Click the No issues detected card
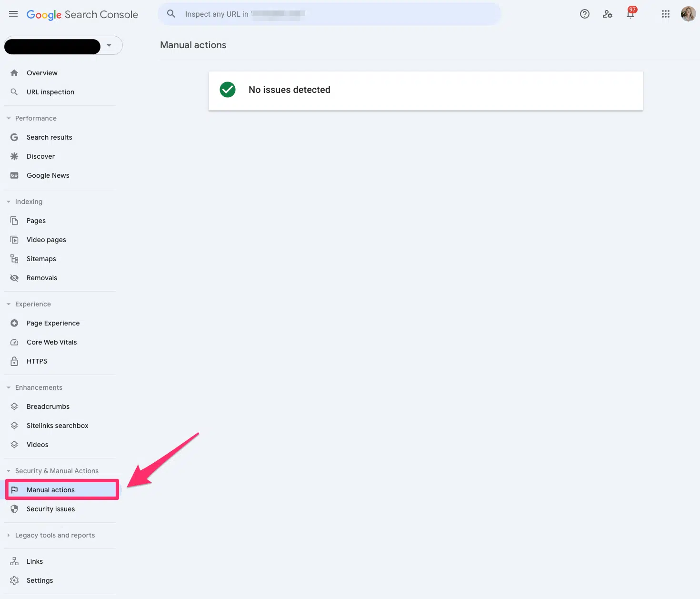Screen dimensions: 700x599 (x=426, y=91)
